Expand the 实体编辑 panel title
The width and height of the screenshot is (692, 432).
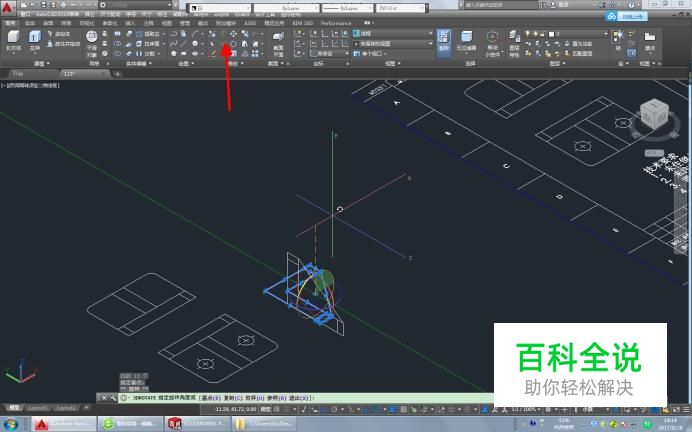tap(138, 64)
